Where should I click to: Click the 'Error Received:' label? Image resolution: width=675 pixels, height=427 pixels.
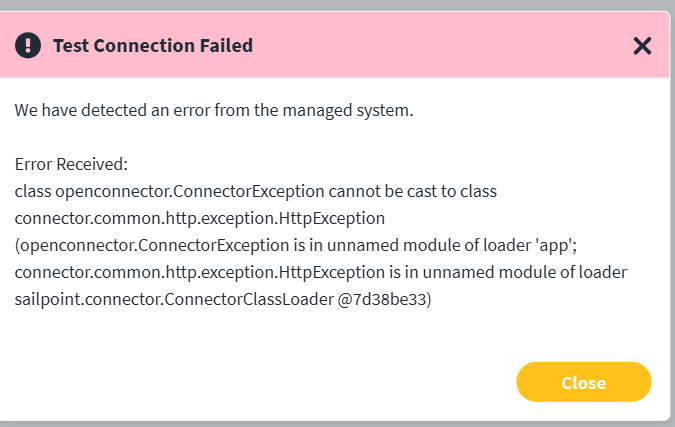coord(71,164)
